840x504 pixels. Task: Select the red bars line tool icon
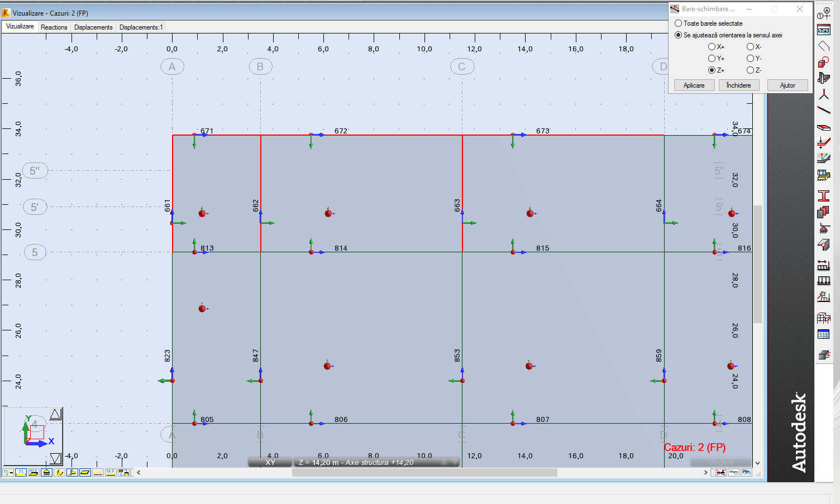click(824, 109)
